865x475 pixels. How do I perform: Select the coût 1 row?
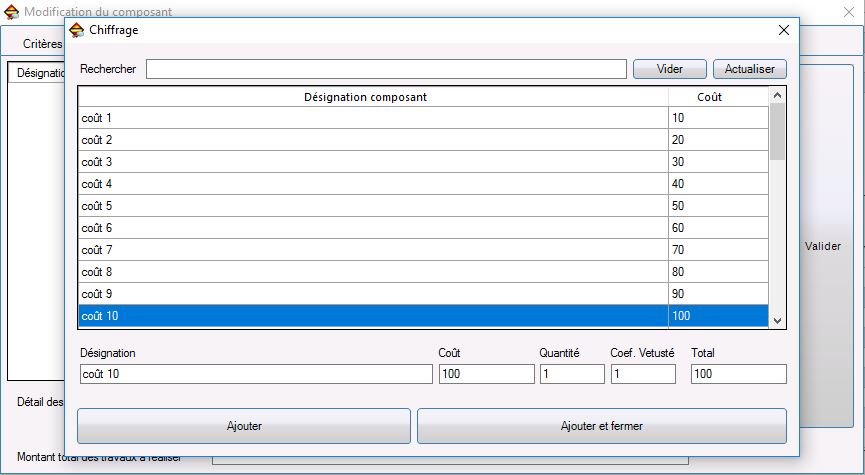coord(423,118)
